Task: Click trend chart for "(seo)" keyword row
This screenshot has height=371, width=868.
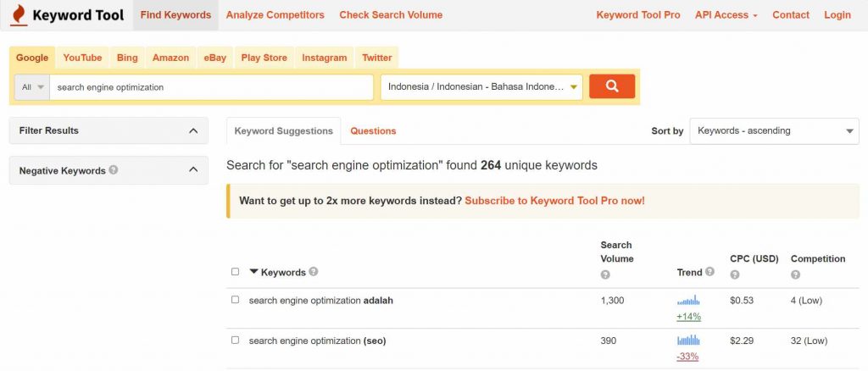Action: (x=688, y=340)
